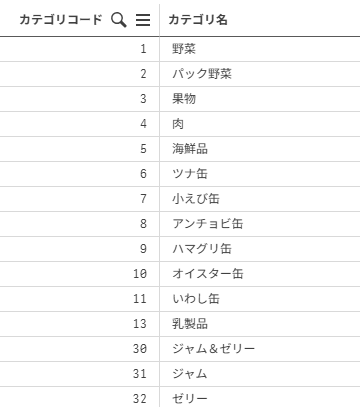This screenshot has width=360, height=418.
Task: Sort by the カテゴリ名 column header
Action: [x=198, y=20]
